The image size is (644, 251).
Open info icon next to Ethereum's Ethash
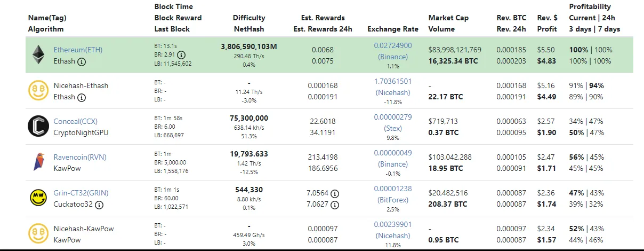pos(82,61)
